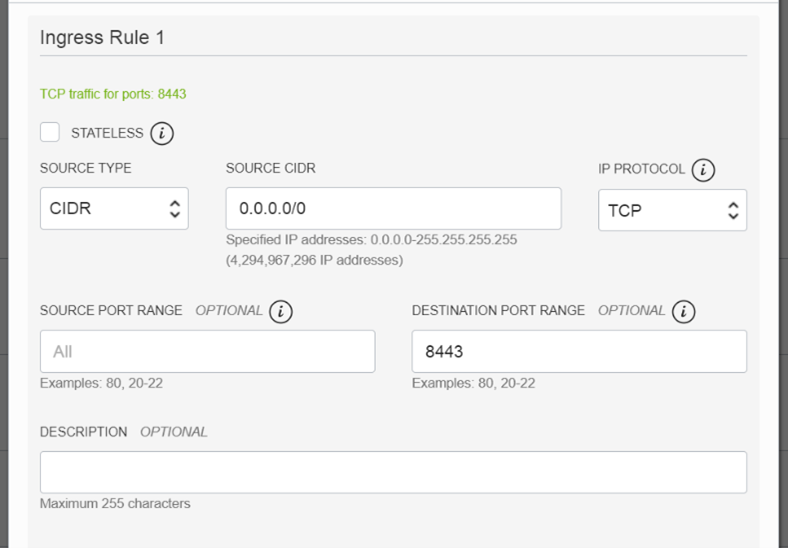Image resolution: width=788 pixels, height=548 pixels.
Task: Click the DESCRIPTION OPTIONAL label
Action: (x=123, y=432)
